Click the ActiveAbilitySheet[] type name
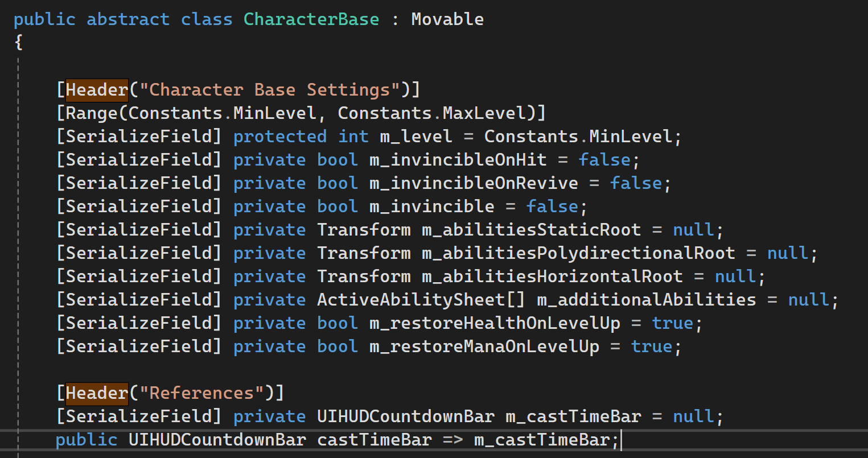This screenshot has height=458, width=868. click(421, 300)
